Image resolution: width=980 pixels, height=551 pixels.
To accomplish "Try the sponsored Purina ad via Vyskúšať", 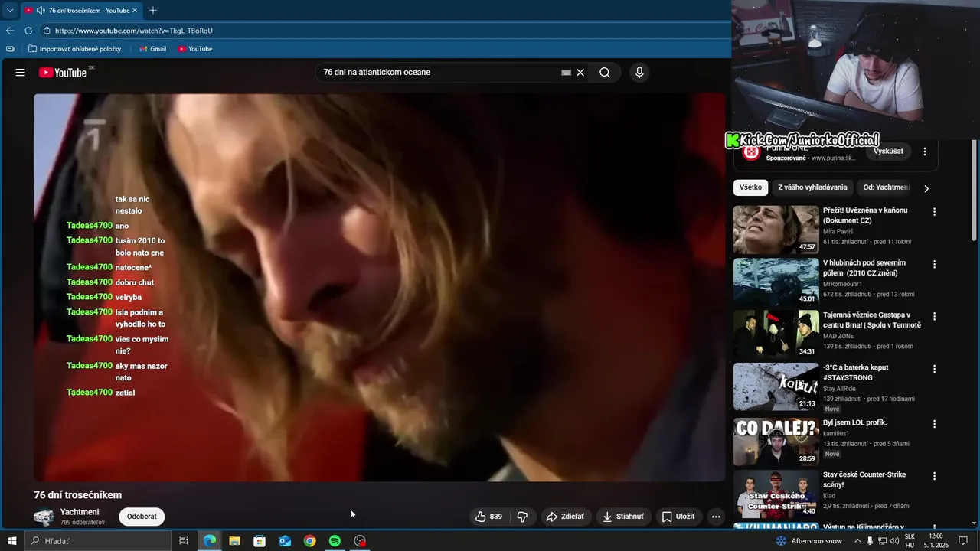I will [x=888, y=152].
